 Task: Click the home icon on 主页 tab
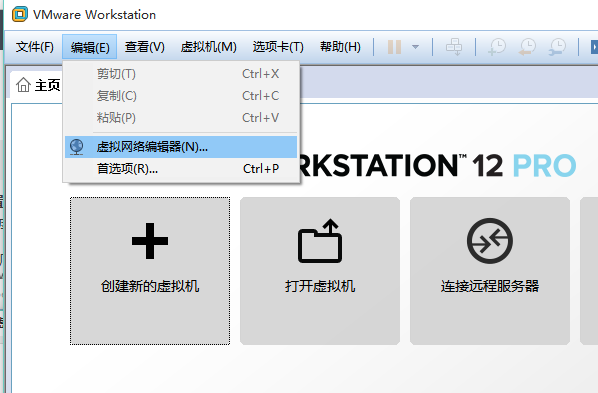(23, 84)
